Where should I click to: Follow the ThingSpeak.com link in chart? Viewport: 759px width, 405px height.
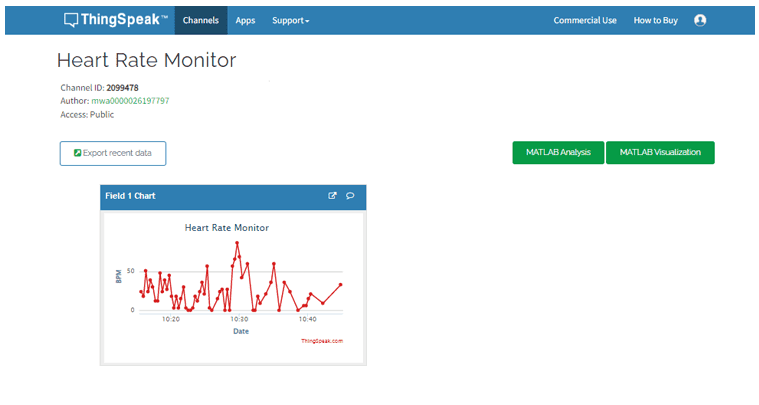tap(321, 341)
